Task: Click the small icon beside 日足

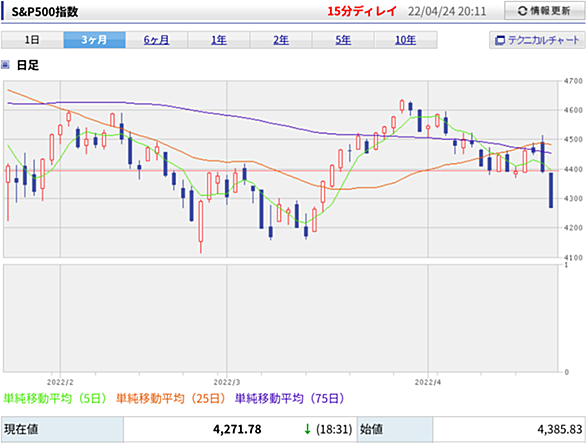Action: click(x=5, y=65)
